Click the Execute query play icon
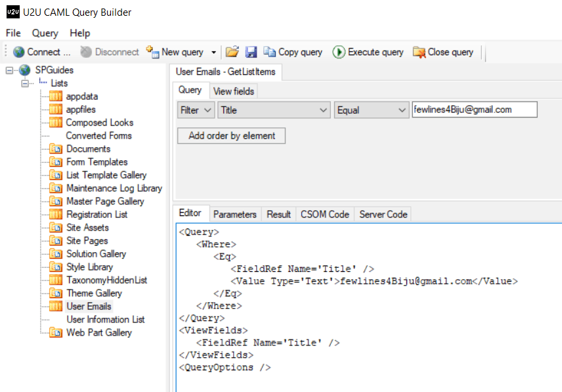 (338, 52)
